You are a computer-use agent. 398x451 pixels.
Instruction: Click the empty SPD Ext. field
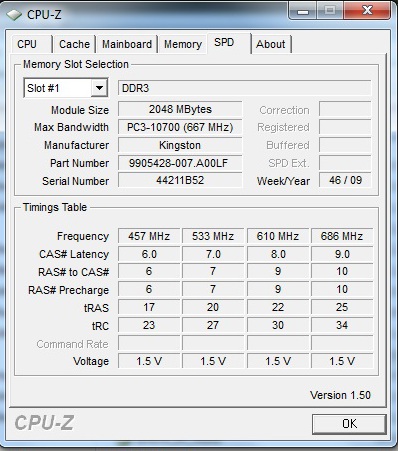345,163
